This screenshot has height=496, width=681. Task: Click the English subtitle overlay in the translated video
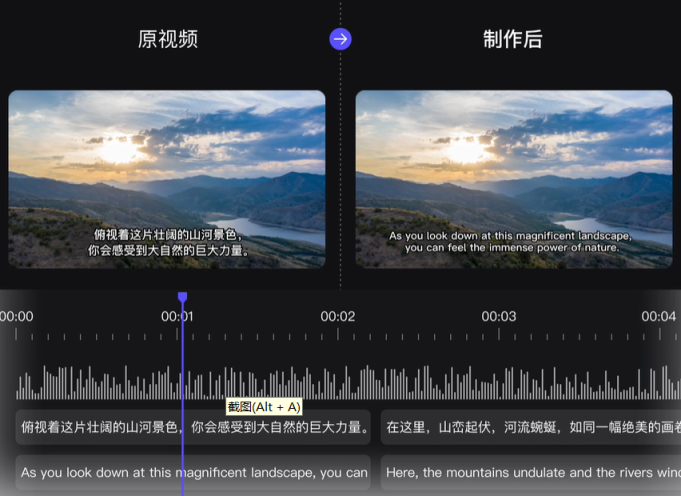click(x=510, y=242)
